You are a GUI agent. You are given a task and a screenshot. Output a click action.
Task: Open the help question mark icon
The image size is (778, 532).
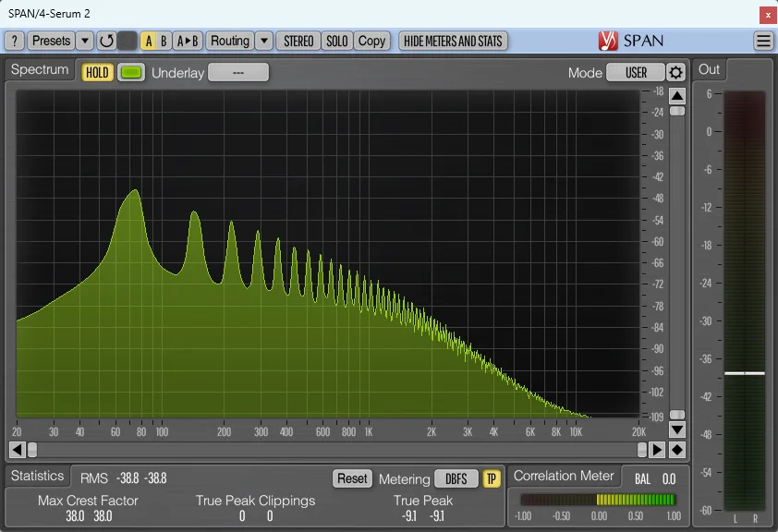click(x=15, y=41)
